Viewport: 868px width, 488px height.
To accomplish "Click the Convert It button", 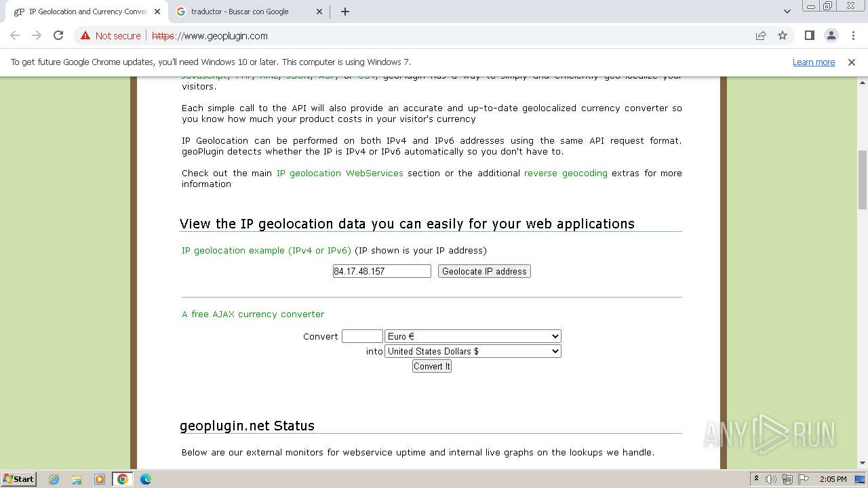I will pos(432,366).
